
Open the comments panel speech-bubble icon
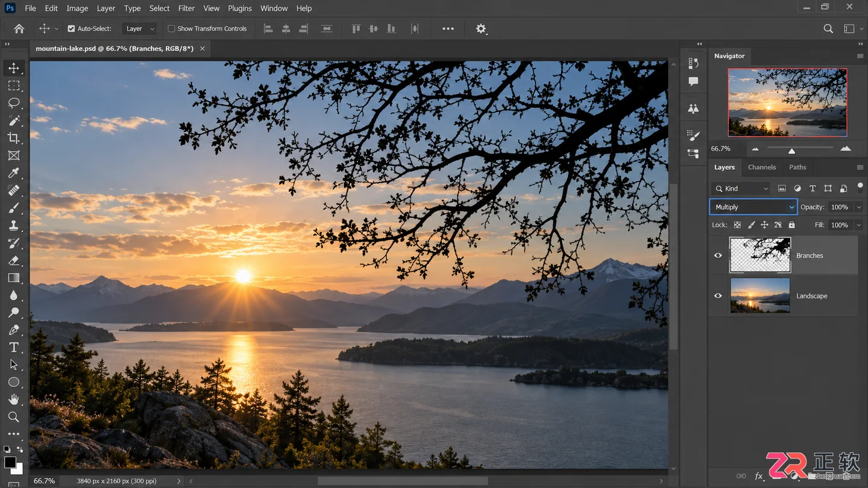(x=693, y=81)
